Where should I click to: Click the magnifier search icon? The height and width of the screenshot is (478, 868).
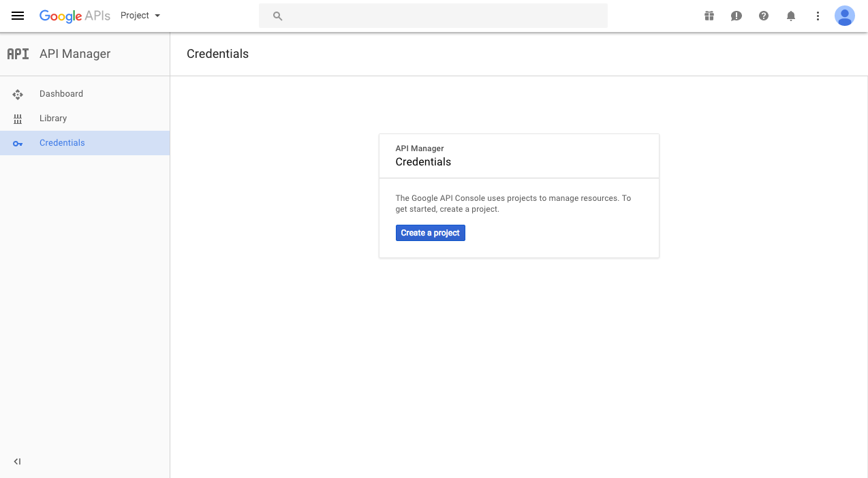(277, 16)
